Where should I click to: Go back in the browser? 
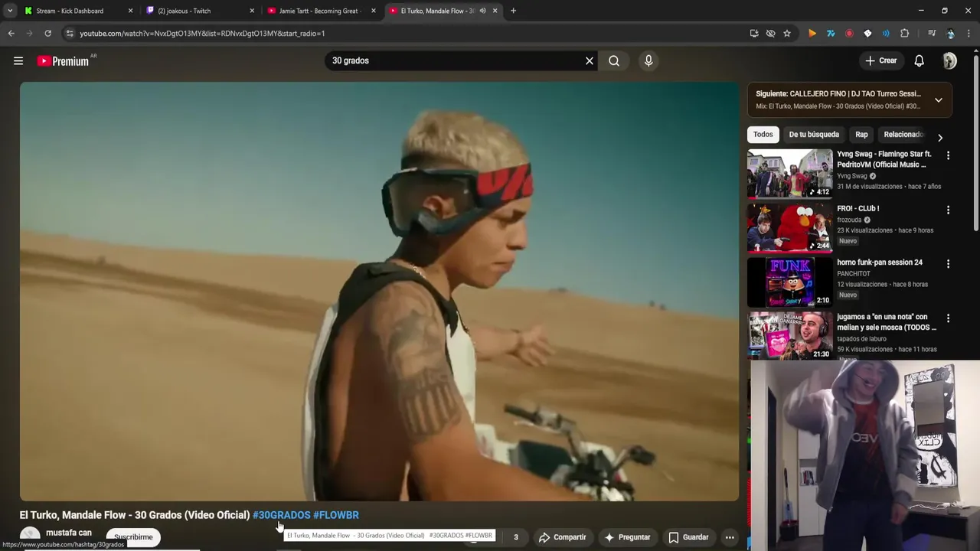pyautogui.click(x=11, y=33)
